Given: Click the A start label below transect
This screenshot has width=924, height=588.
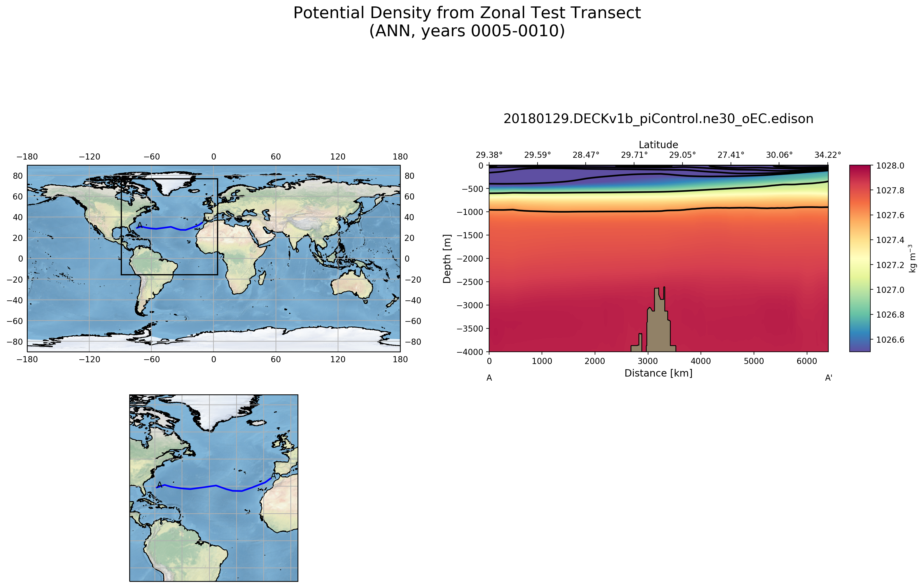Looking at the screenshot, I should click(x=489, y=378).
